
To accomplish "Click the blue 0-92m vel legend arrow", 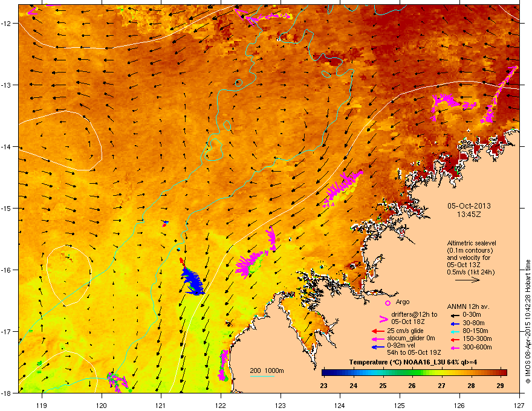I will pos(378,346).
